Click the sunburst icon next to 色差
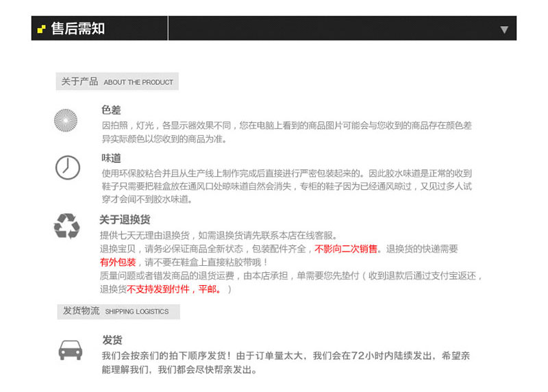 tap(66, 121)
